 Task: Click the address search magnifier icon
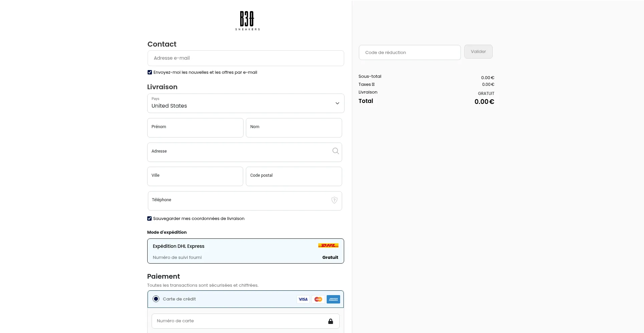tap(335, 151)
